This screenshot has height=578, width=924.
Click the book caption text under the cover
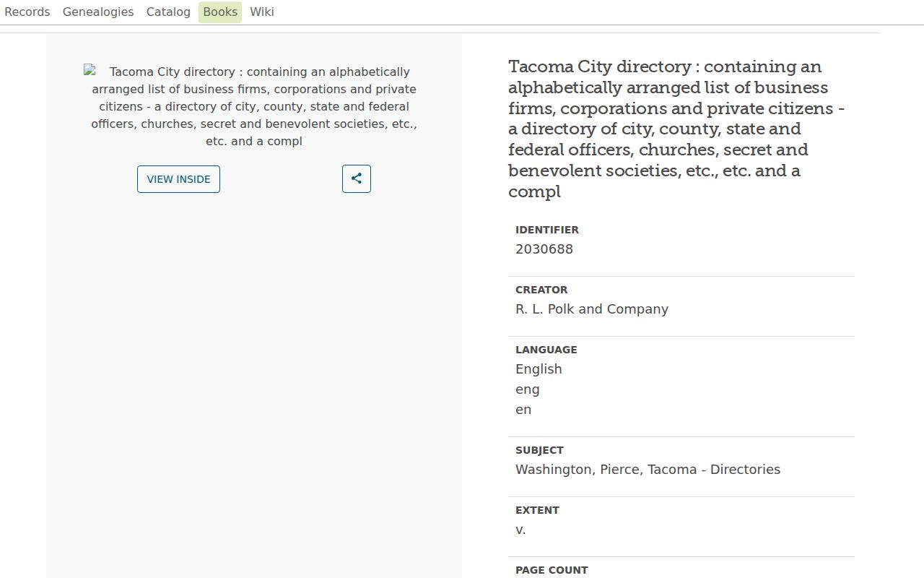pyautogui.click(x=254, y=106)
